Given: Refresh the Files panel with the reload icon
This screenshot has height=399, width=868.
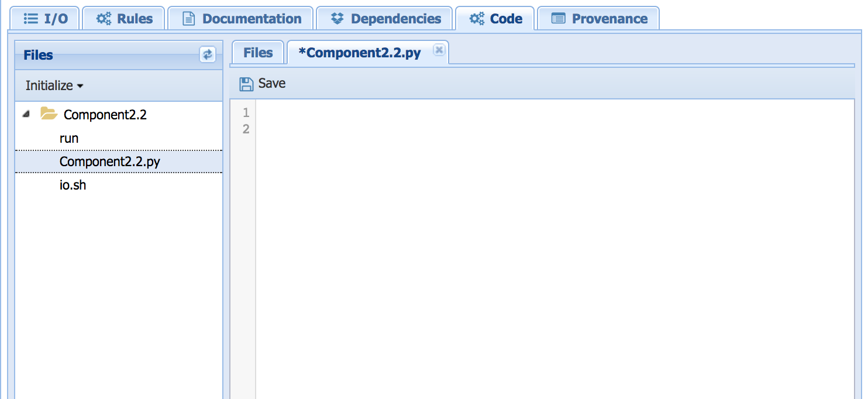Looking at the screenshot, I should (x=207, y=54).
